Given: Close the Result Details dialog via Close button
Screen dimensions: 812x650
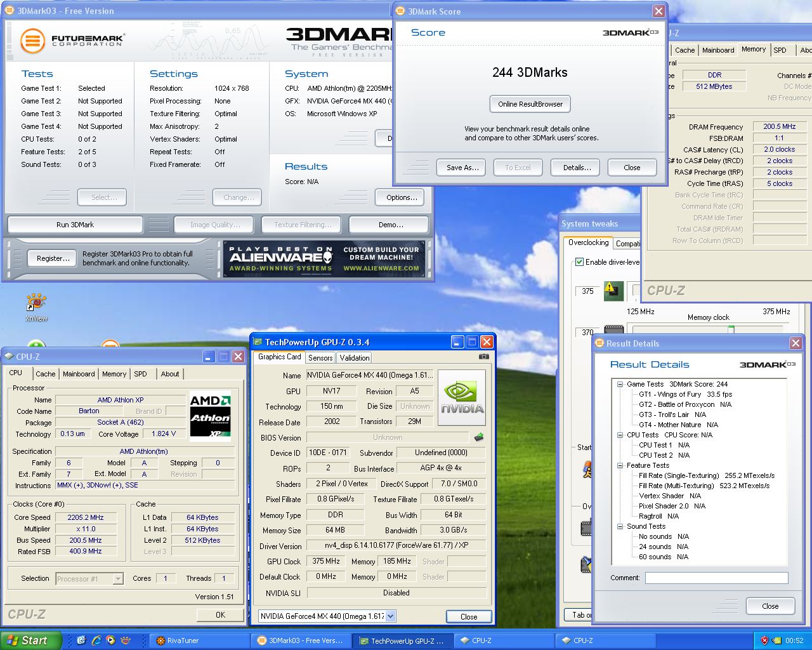Looking at the screenshot, I should [770, 606].
